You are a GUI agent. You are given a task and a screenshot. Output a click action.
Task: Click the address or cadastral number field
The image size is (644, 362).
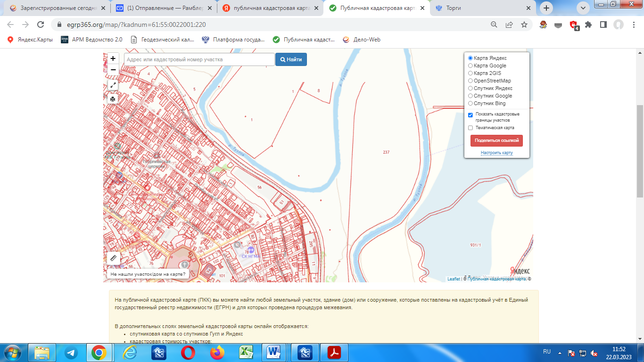click(x=199, y=59)
